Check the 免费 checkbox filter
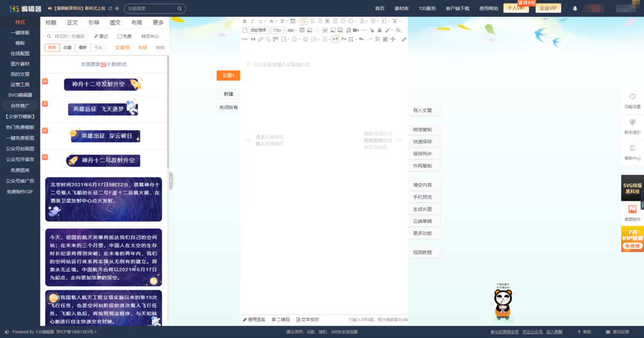Image resolution: width=644 pixels, height=338 pixels. [x=120, y=36]
